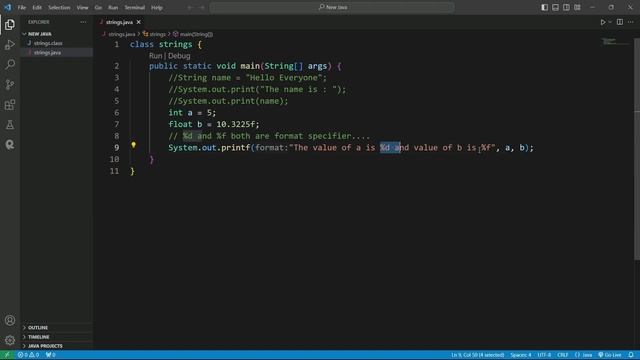Open the View menu
The width and height of the screenshot is (640, 360).
click(x=82, y=7)
